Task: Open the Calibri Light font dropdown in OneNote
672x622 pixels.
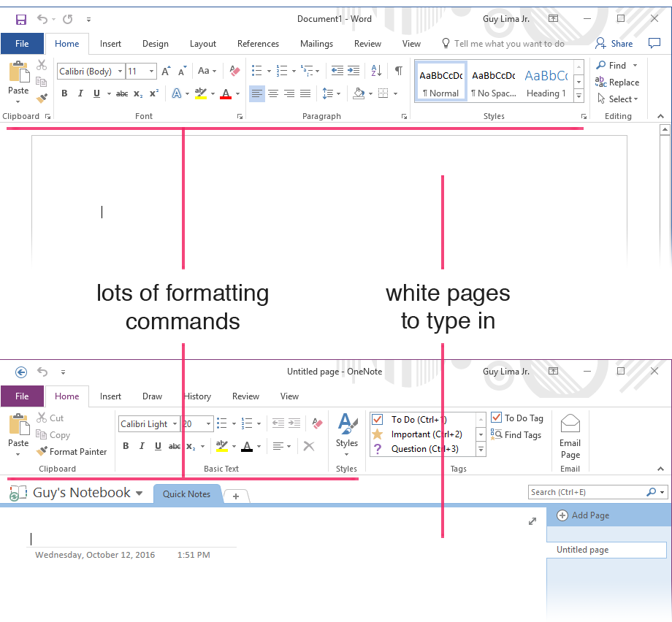Action: (x=175, y=423)
